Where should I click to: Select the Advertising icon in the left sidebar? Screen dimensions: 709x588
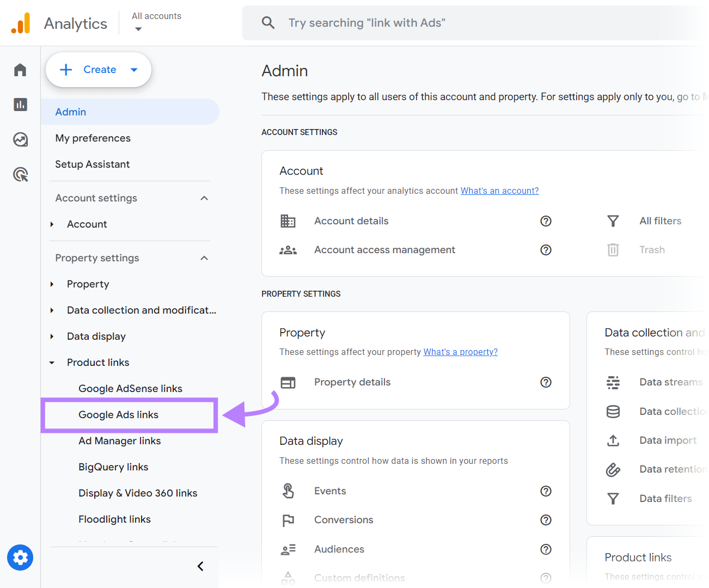[20, 174]
